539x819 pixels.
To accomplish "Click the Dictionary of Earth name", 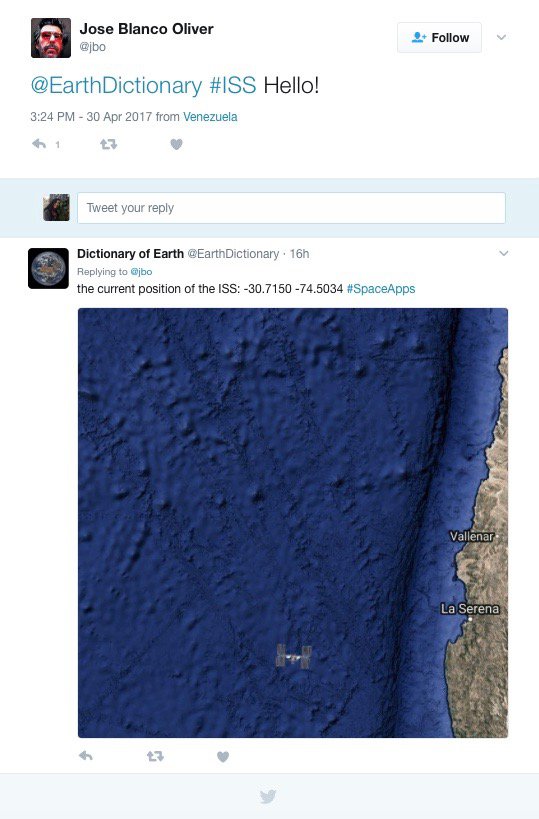I will [x=131, y=254].
